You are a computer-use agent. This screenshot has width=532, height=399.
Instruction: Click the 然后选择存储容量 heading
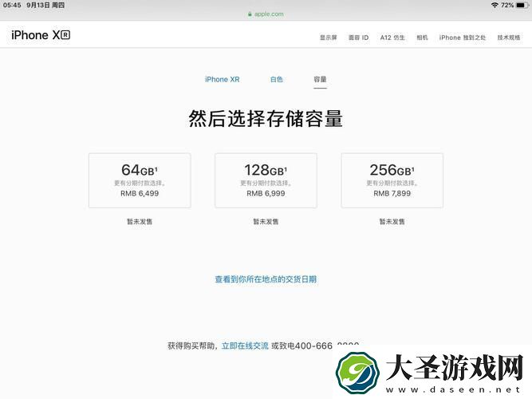[266, 119]
